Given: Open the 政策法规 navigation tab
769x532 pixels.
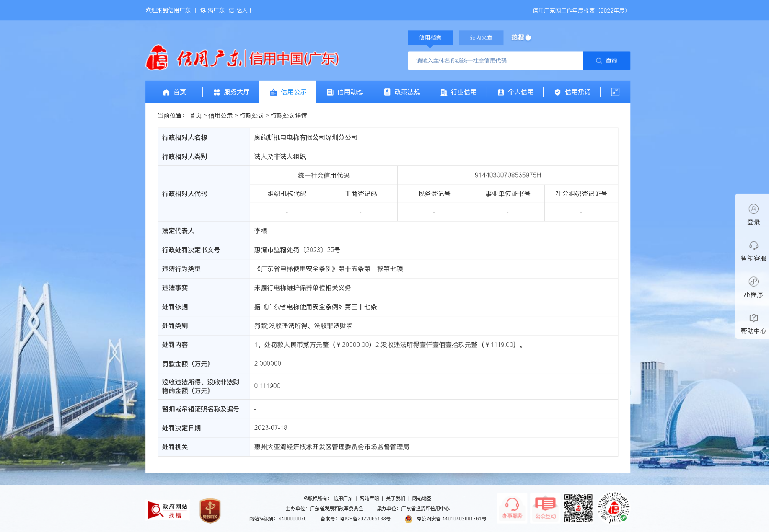Looking at the screenshot, I should click(x=401, y=92).
